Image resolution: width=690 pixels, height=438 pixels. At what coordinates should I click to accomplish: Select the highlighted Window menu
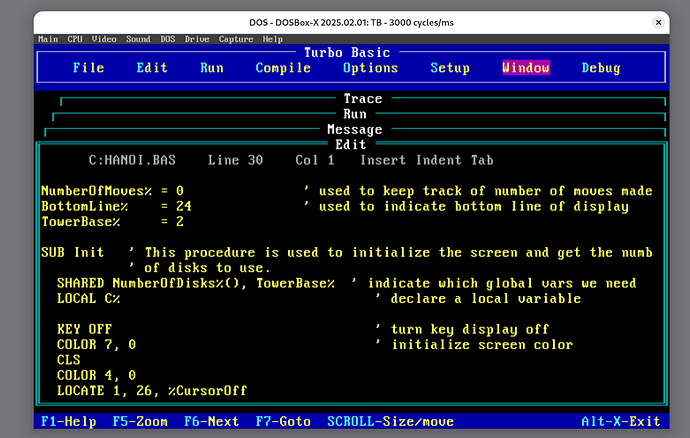coord(526,68)
